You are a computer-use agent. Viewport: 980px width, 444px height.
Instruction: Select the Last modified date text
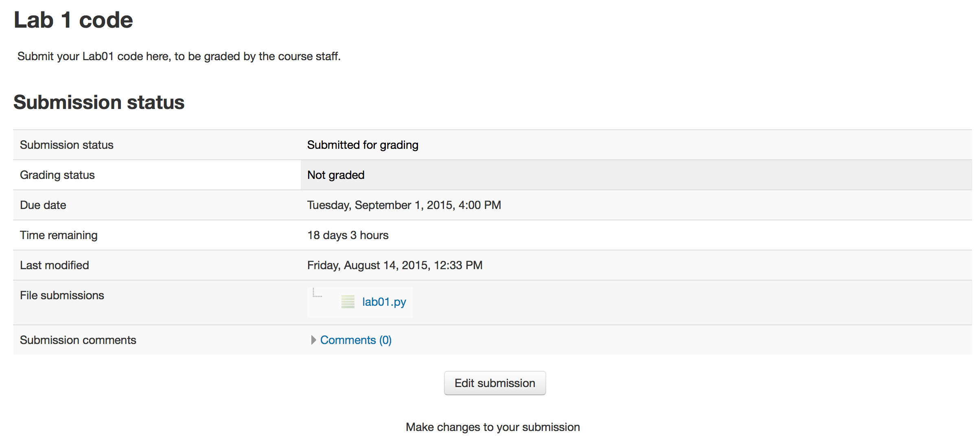coord(394,265)
